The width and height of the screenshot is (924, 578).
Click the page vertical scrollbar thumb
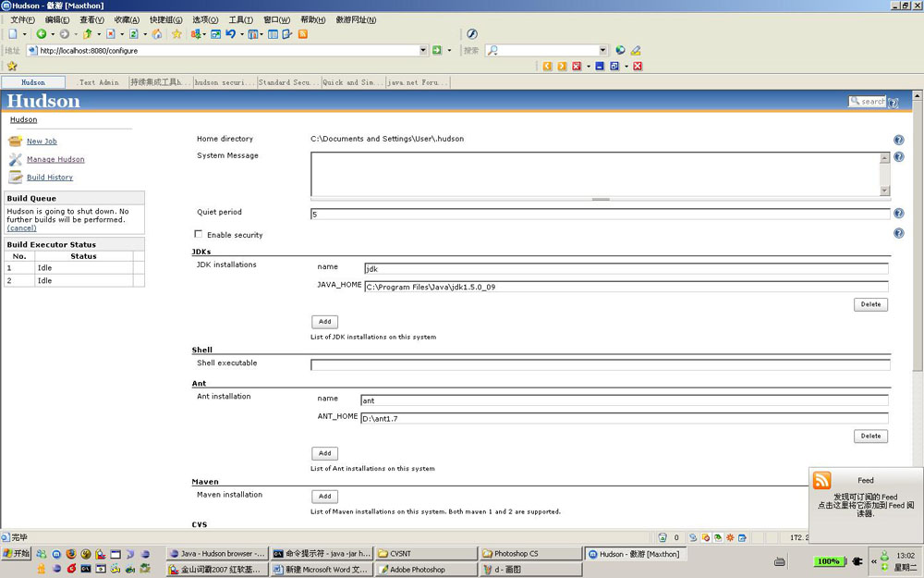pyautogui.click(x=917, y=236)
